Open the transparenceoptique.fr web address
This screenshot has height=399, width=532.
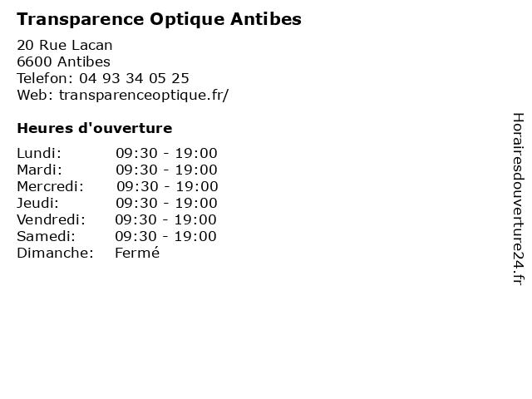click(x=144, y=95)
